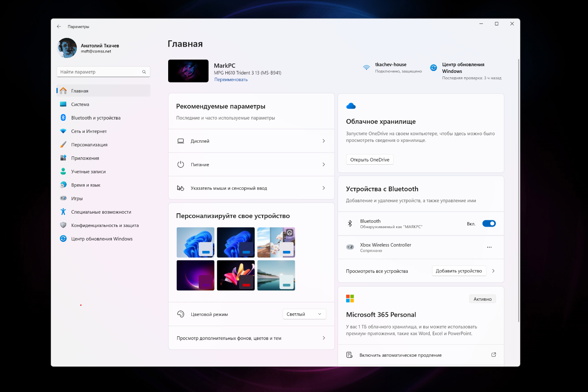Click the mouse pointer icon
The height and width of the screenshot is (392, 588).
pyautogui.click(x=181, y=188)
